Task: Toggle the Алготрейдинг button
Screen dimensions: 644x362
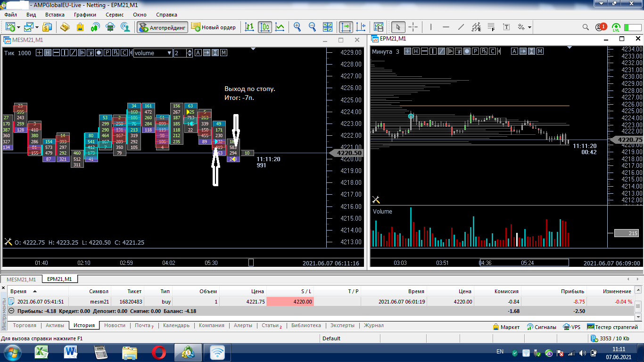Action: 163,27
